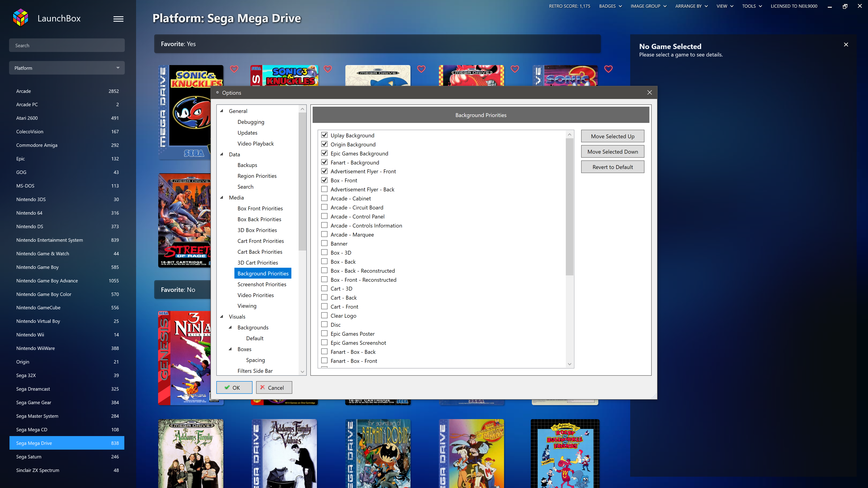
Task: Uncheck Uplay Background
Action: 324,135
